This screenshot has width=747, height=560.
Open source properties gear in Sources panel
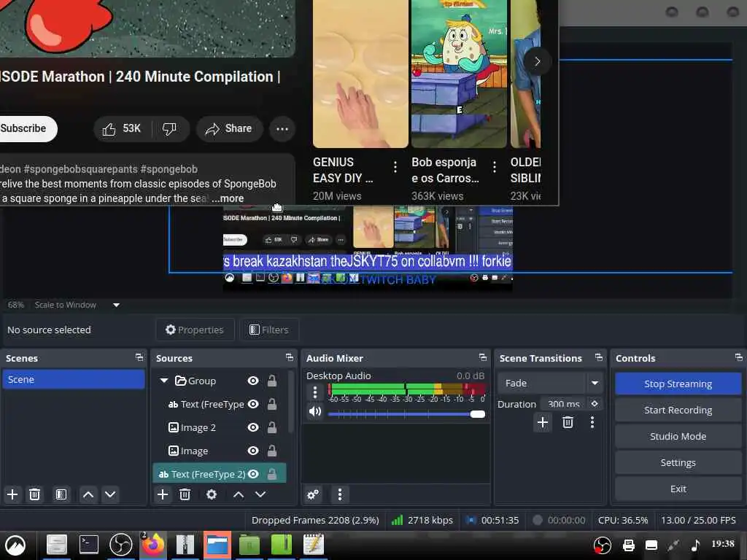212,494
